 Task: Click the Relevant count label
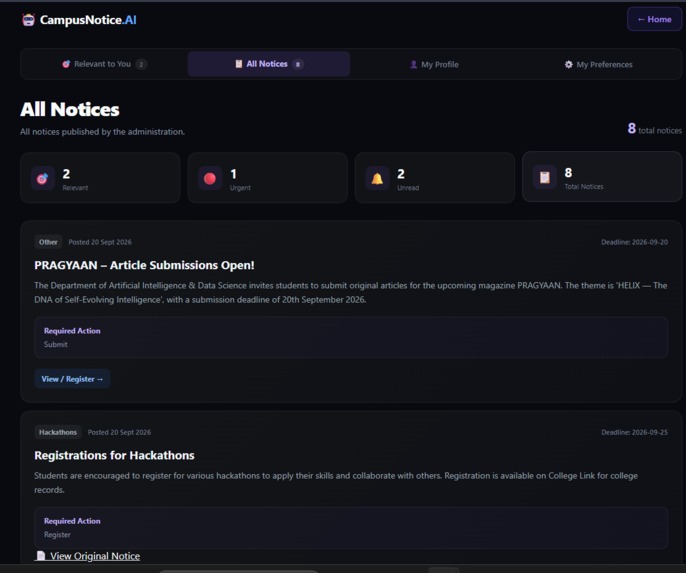click(75, 188)
